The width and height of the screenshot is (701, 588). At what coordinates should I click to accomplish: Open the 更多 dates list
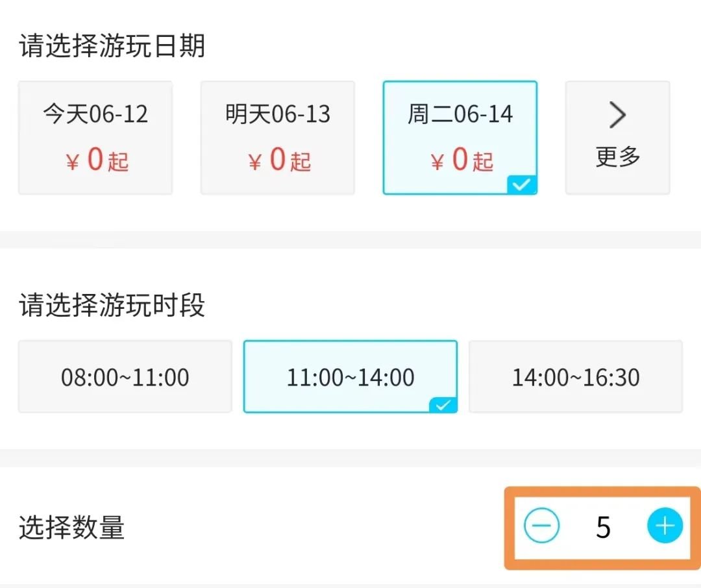click(617, 156)
